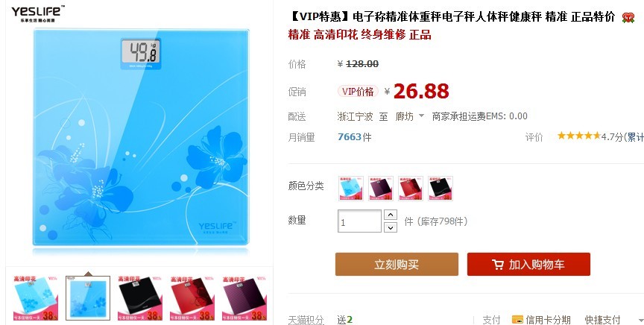
Task: Select the black scale color option
Action: click(441, 188)
